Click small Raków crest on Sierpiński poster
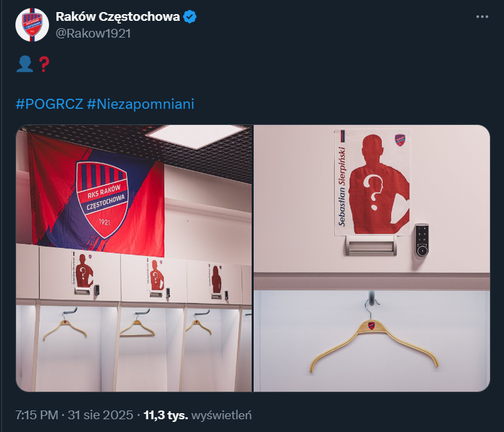 (x=400, y=140)
